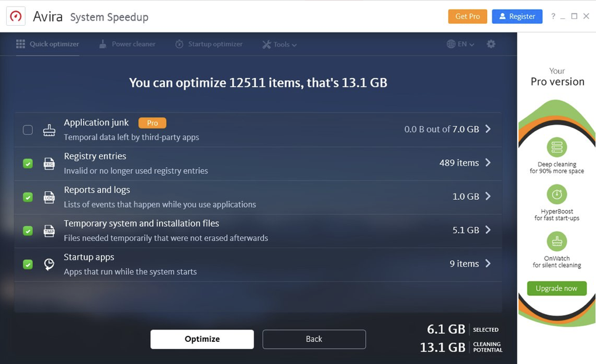The height and width of the screenshot is (364, 596).
Task: Click the Reports and logs LOG icon
Action: [49, 197]
